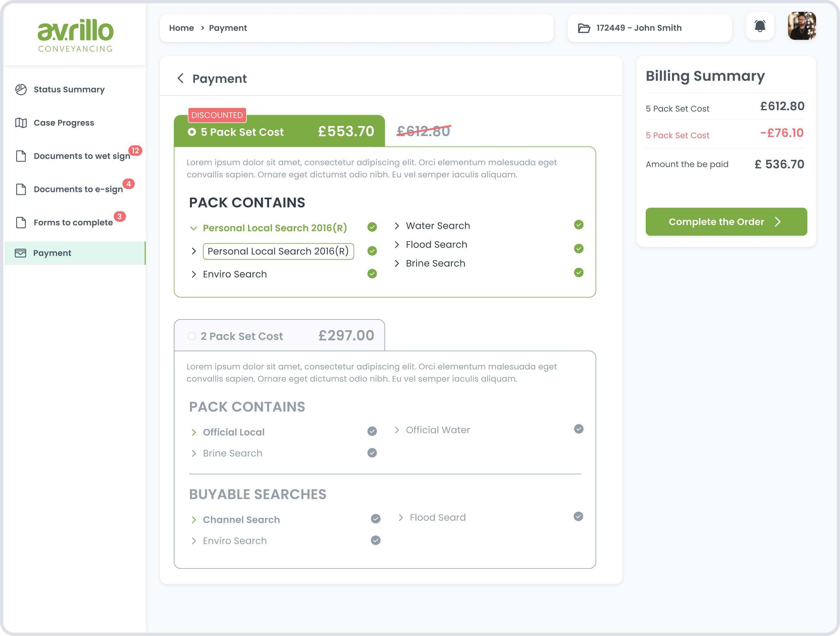Click the Complete the Order button
840x636 pixels.
pos(726,222)
